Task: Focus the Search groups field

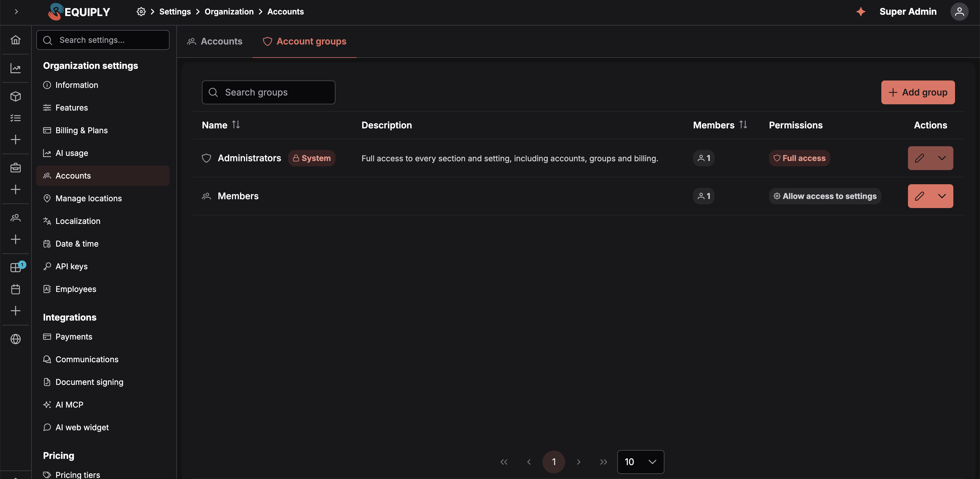Action: [268, 92]
